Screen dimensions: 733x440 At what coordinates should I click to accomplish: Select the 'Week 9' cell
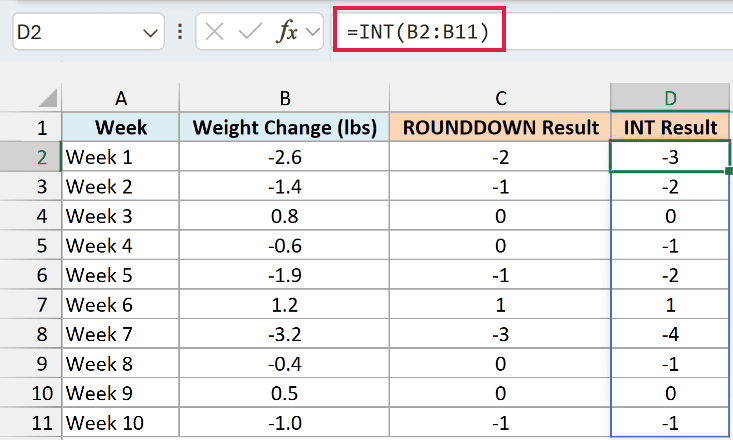pos(121,393)
